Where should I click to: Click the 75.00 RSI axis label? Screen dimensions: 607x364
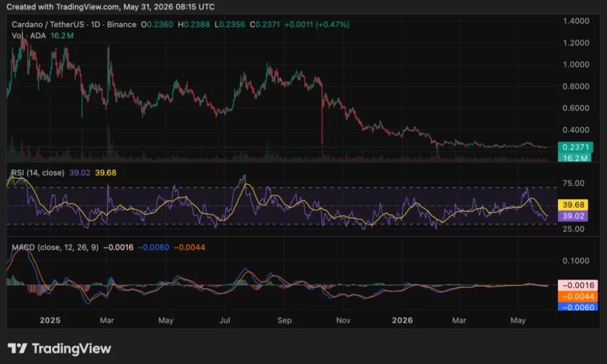pos(574,183)
